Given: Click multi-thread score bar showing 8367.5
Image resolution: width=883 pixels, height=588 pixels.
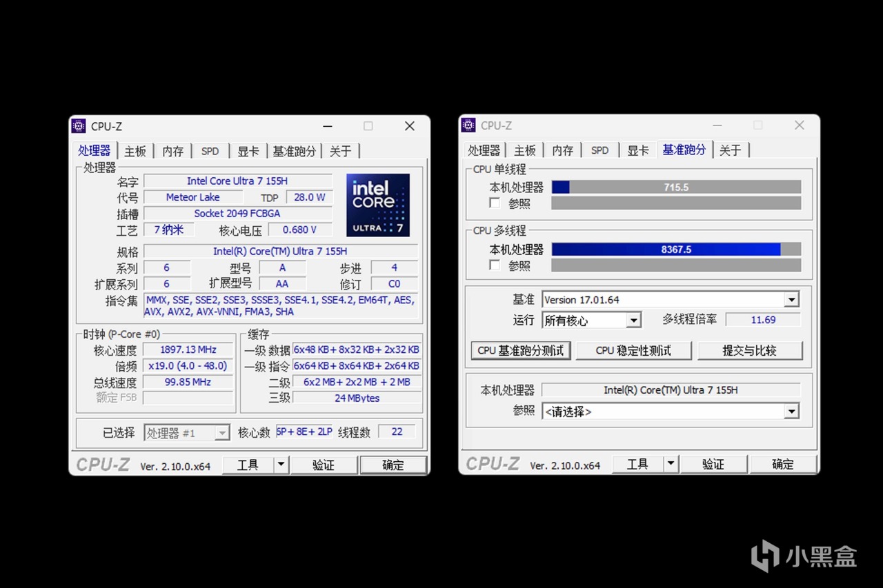Looking at the screenshot, I should pyautogui.click(x=676, y=249).
